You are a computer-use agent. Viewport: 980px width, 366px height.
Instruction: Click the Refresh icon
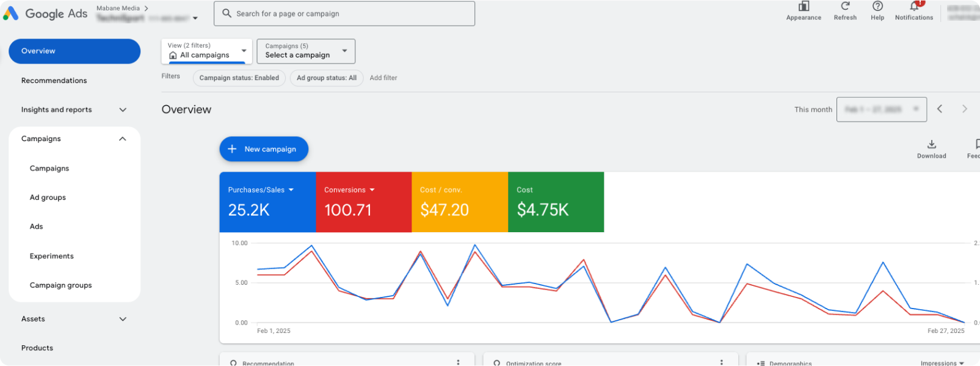tap(845, 7)
